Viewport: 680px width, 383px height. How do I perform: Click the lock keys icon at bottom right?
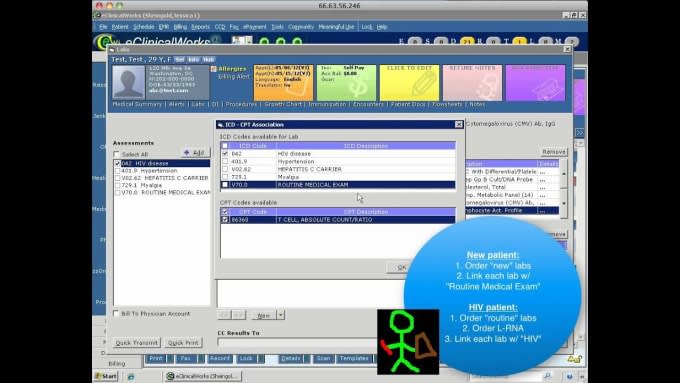point(575,359)
